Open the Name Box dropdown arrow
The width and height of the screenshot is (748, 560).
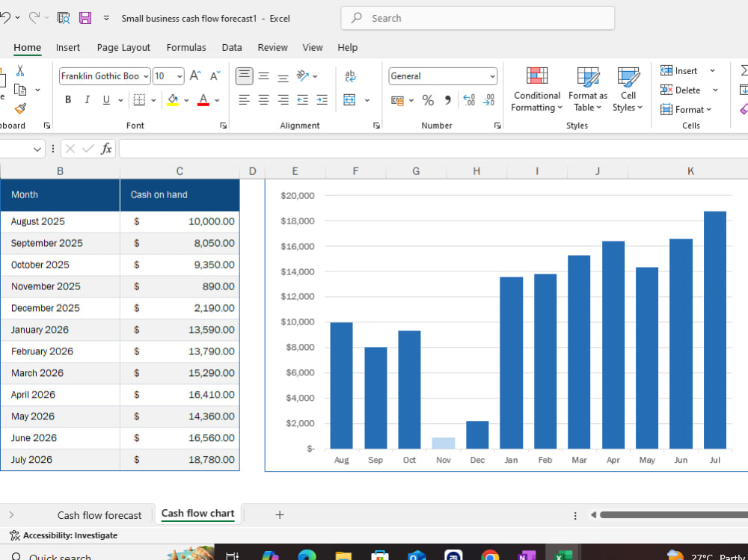tap(37, 150)
